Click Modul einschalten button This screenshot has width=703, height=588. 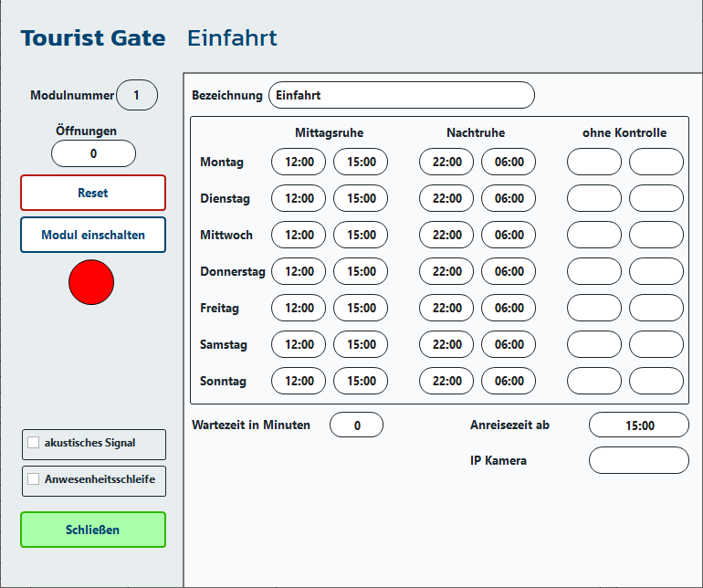tap(93, 235)
